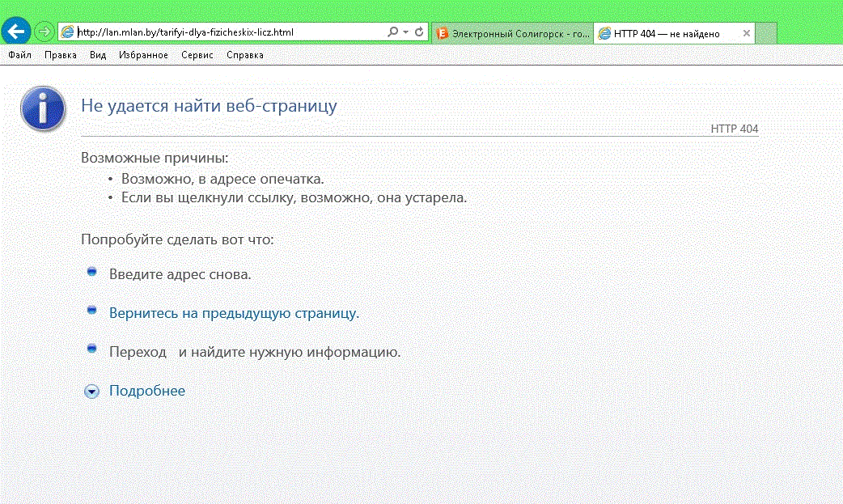The width and height of the screenshot is (843, 504).
Task: Click the Internet Explorer page icon in address bar
Action: [68, 32]
